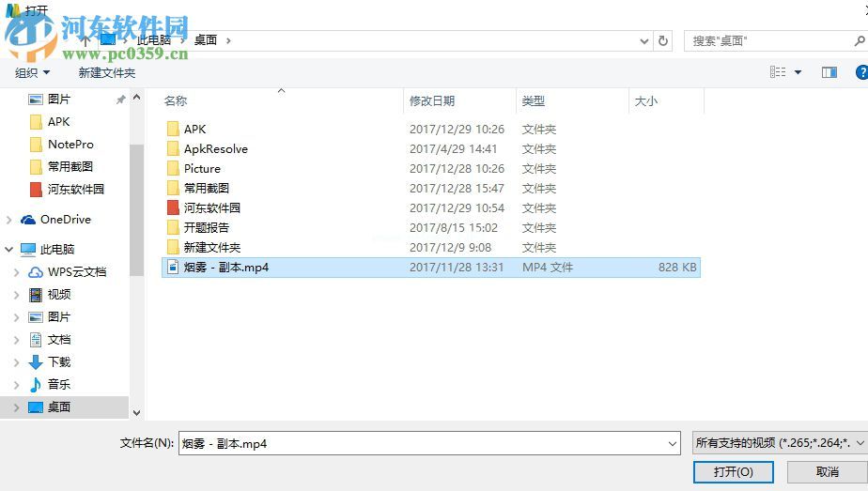Screen dimensions: 868x491
Task: Click the 下载 download arrow icon
Action: (x=36, y=362)
